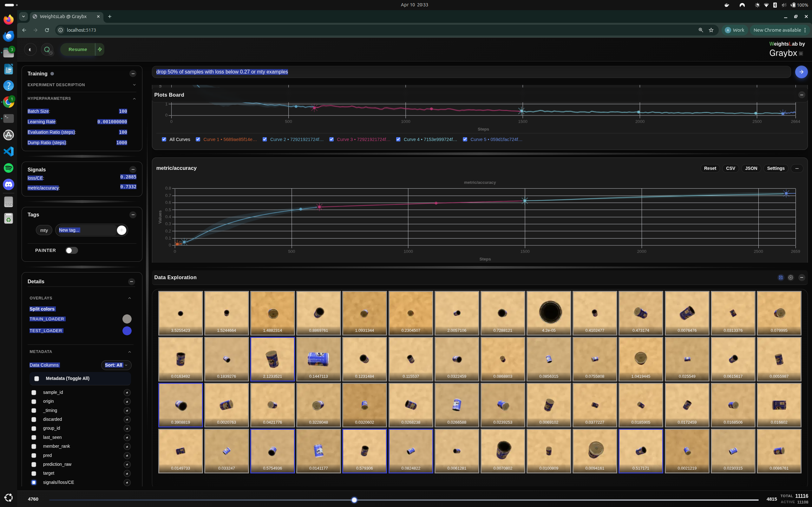The width and height of the screenshot is (812, 507).
Task: Submit the prompt using the arrow icon
Action: pyautogui.click(x=801, y=72)
